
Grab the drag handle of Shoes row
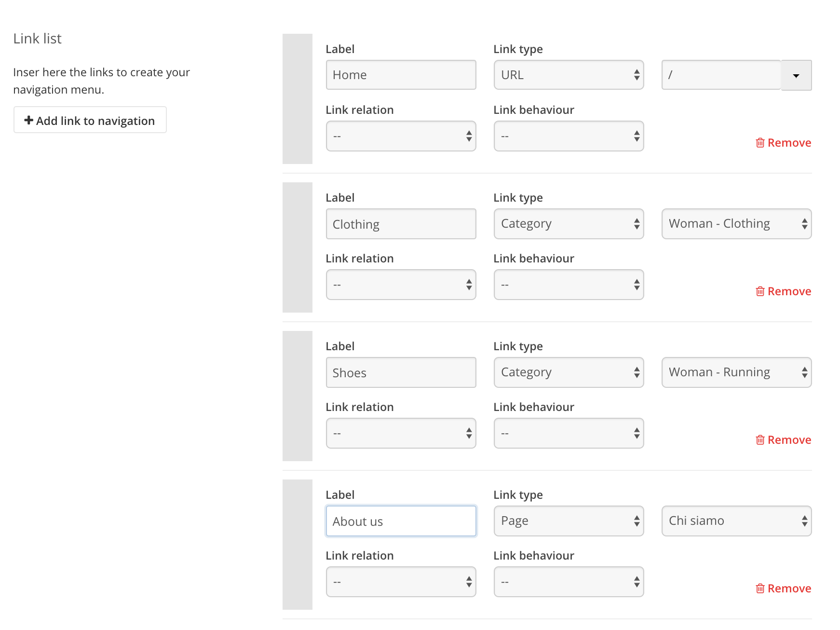tap(298, 396)
